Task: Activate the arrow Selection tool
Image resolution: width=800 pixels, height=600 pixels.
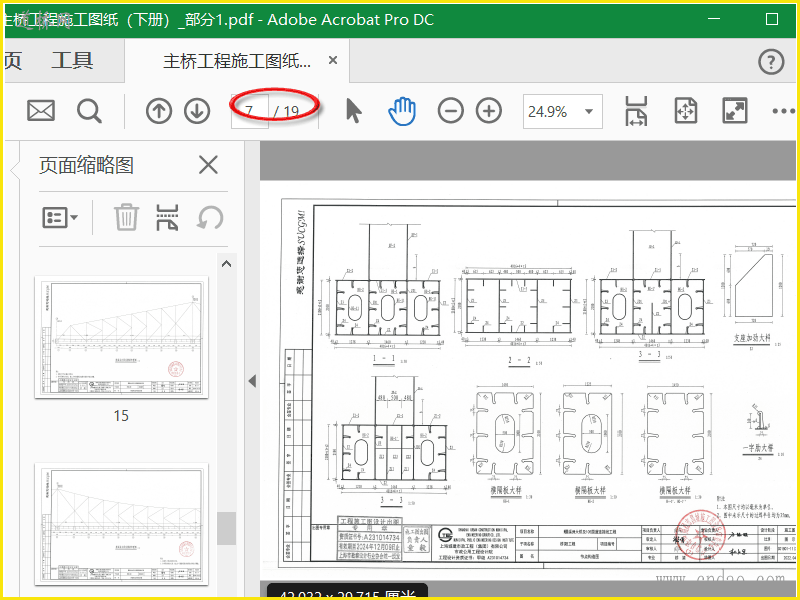Action: (x=354, y=111)
